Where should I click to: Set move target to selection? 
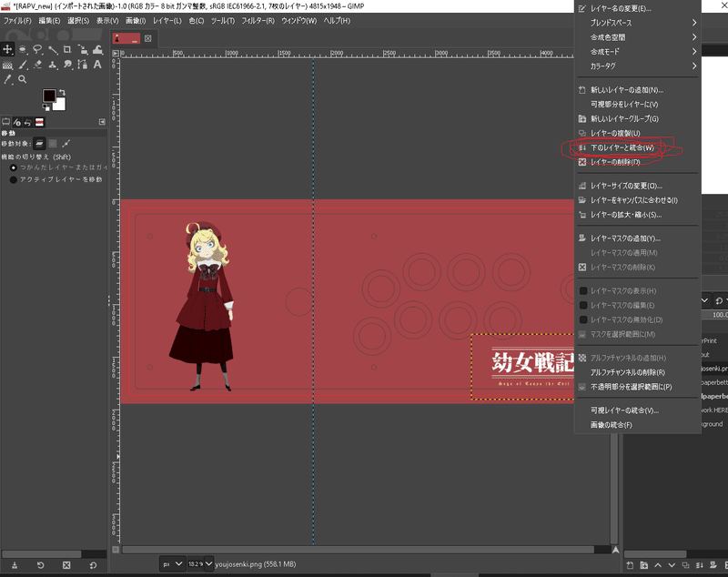click(53, 144)
